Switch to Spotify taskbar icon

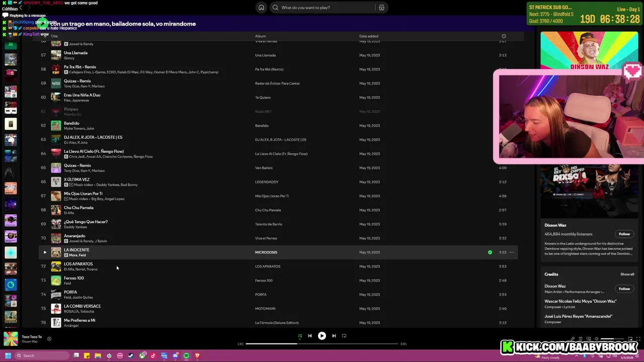[x=186, y=356]
